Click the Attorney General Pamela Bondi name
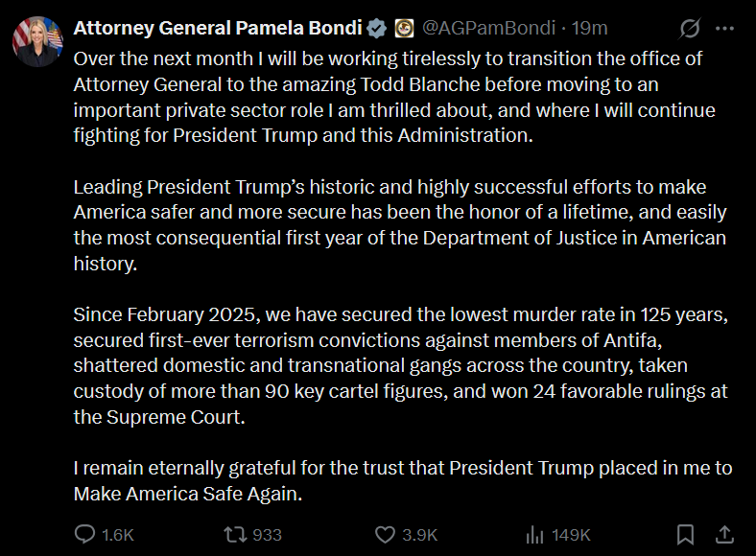Viewport: 756px width, 556px height. (219, 28)
